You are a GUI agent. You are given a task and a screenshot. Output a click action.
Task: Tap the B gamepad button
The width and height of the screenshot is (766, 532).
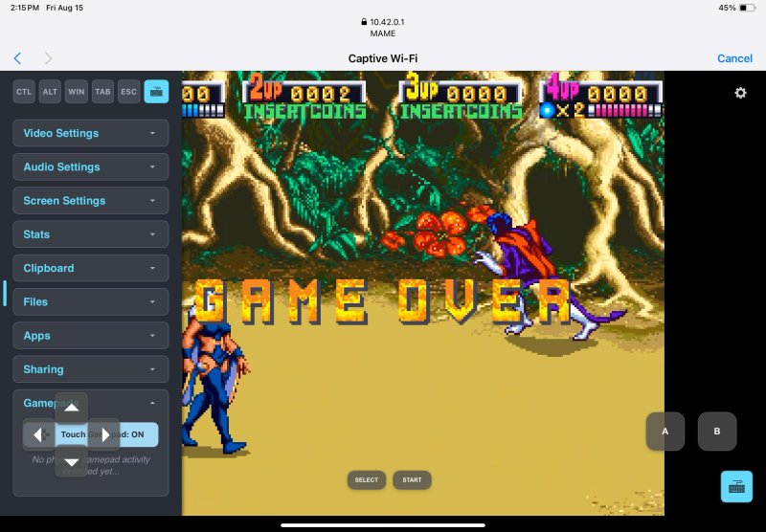pyautogui.click(x=717, y=432)
